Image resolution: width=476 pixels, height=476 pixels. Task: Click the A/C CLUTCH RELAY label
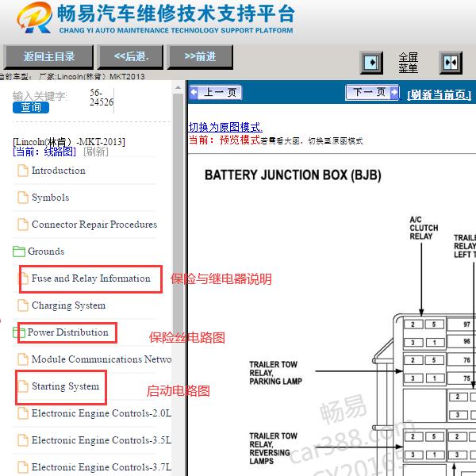pyautogui.click(x=424, y=228)
